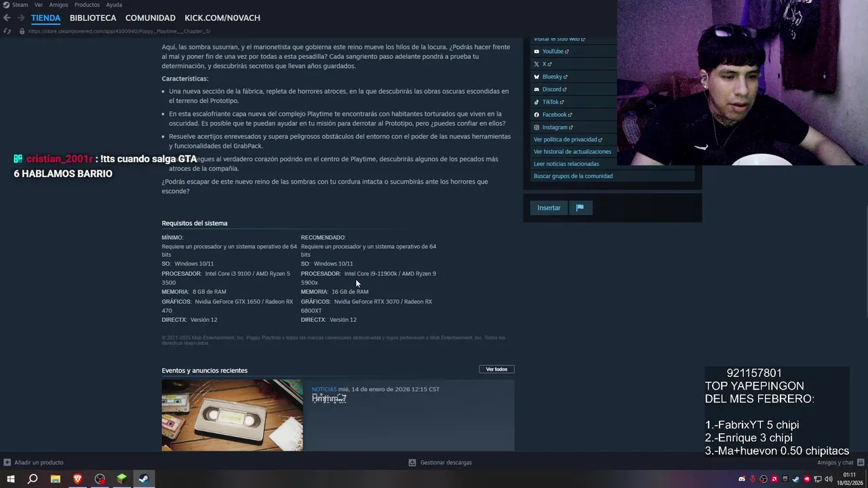The height and width of the screenshot is (488, 868).
Task: Click the Ver todos button
Action: click(x=496, y=369)
